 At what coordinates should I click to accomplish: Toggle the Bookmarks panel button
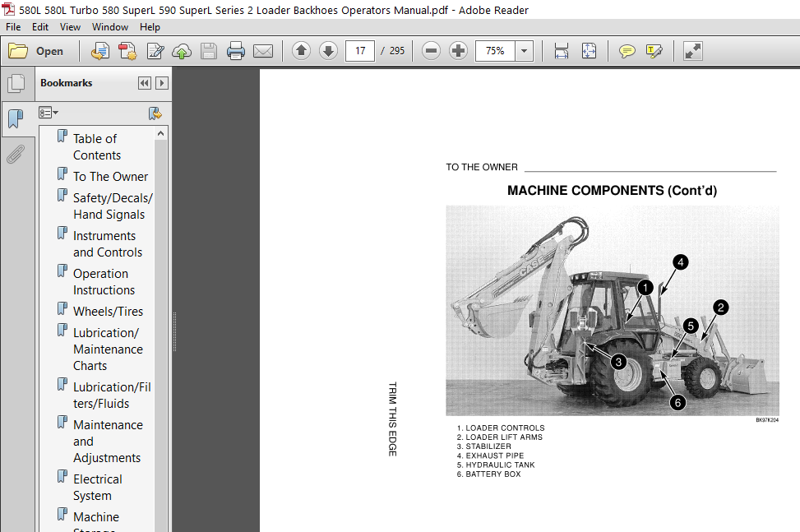coord(16,119)
